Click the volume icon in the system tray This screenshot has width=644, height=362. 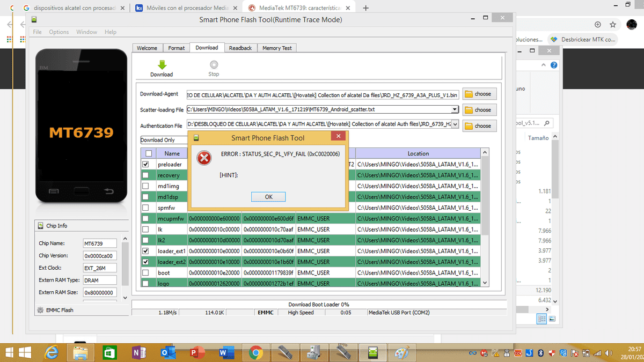[x=609, y=353]
